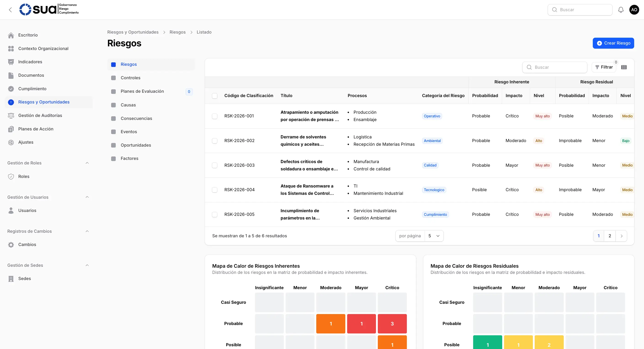Screen dimensions: 644x349
Task: Click the Riesgos y Oportunidades breadcrumb link
Action: [133, 32]
